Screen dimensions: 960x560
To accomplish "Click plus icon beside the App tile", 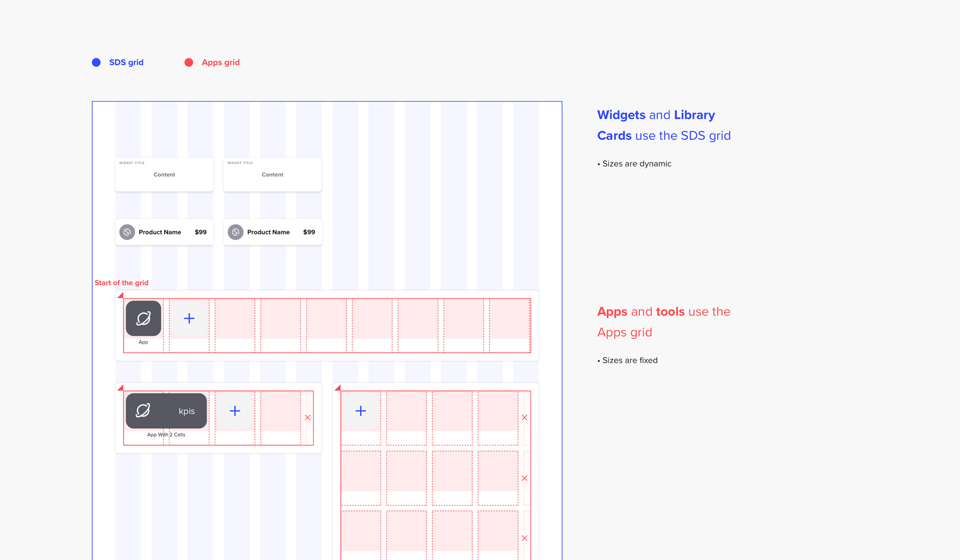I will click(189, 318).
